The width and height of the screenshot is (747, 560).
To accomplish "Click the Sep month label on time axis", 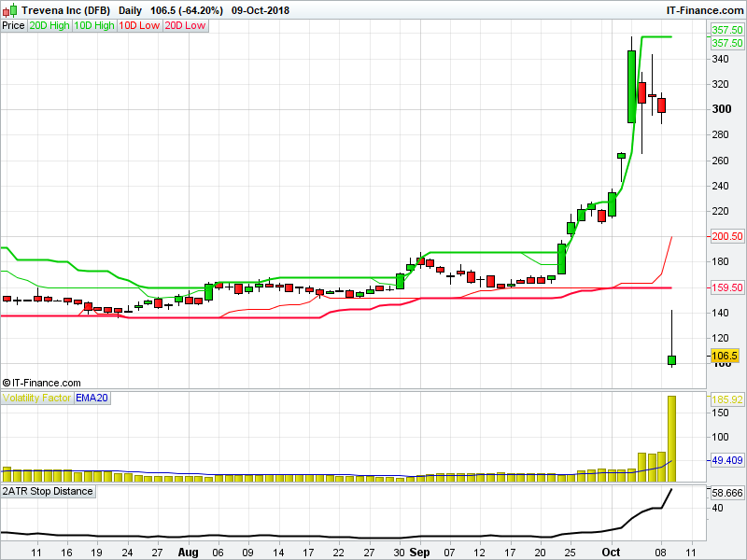I will [x=419, y=553].
